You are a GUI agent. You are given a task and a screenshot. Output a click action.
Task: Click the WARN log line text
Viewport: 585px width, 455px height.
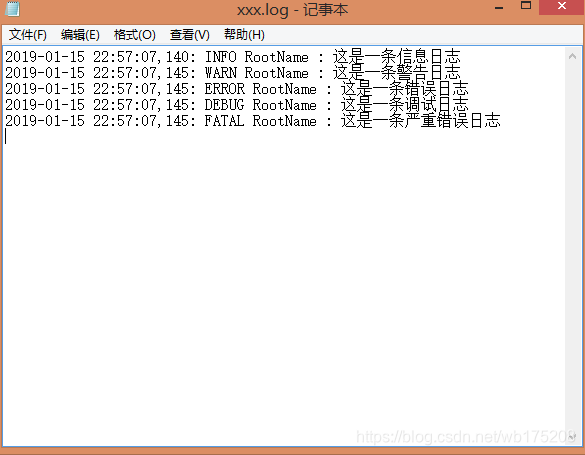[233, 73]
